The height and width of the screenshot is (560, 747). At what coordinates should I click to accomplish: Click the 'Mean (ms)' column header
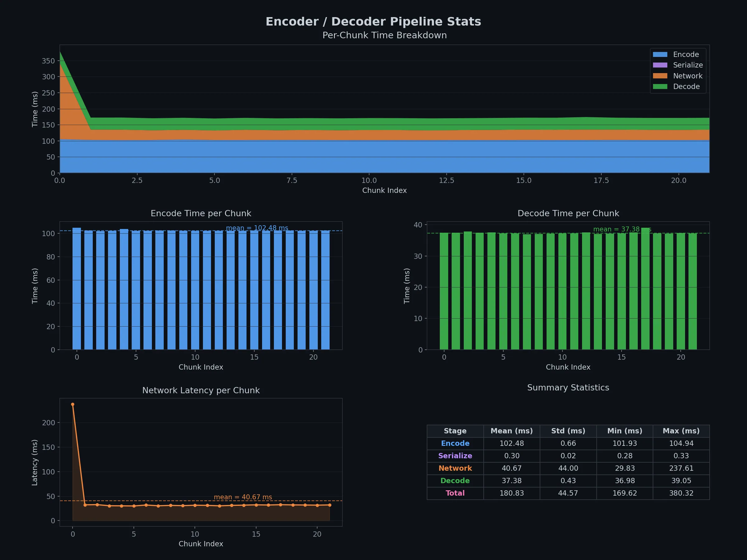(512, 431)
